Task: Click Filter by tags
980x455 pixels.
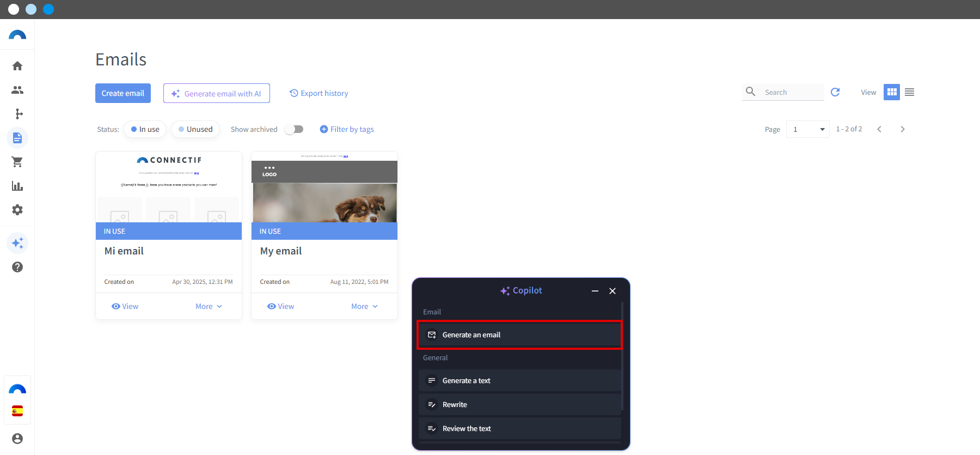Action: 347,129
